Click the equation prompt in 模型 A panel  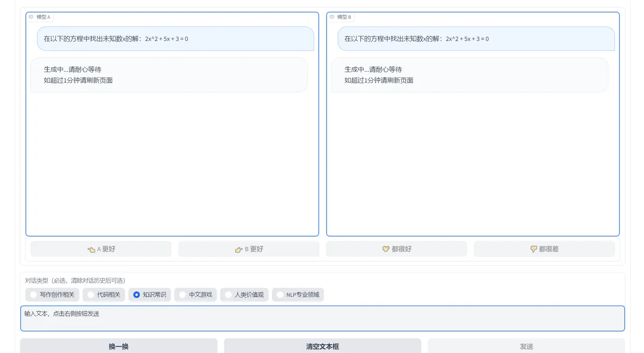[176, 39]
